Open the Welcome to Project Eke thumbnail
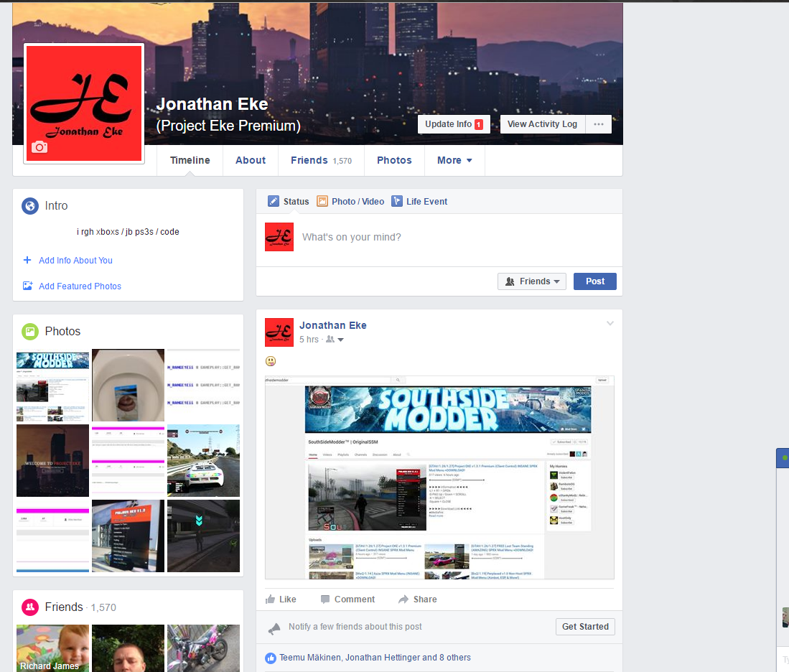The height and width of the screenshot is (672, 789). pyautogui.click(x=53, y=461)
